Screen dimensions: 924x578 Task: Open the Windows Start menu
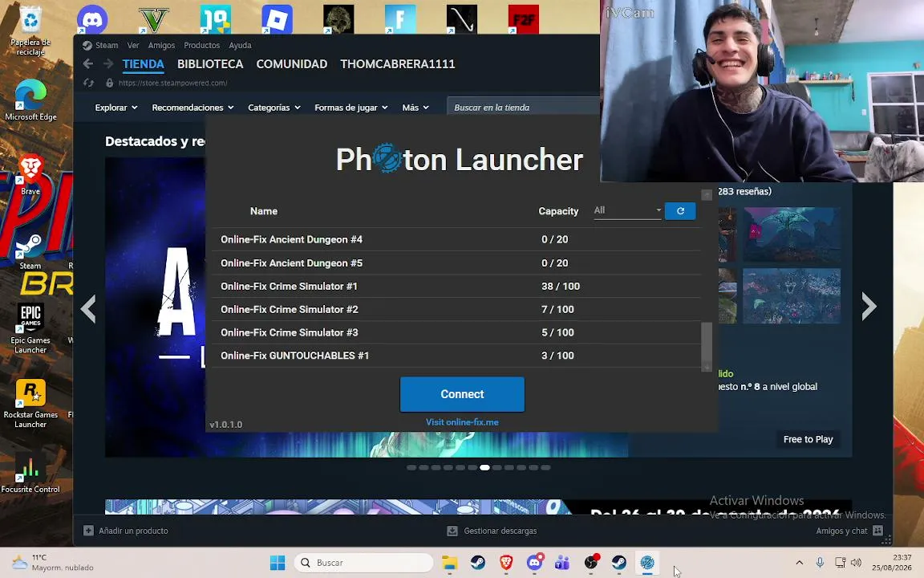(x=277, y=563)
